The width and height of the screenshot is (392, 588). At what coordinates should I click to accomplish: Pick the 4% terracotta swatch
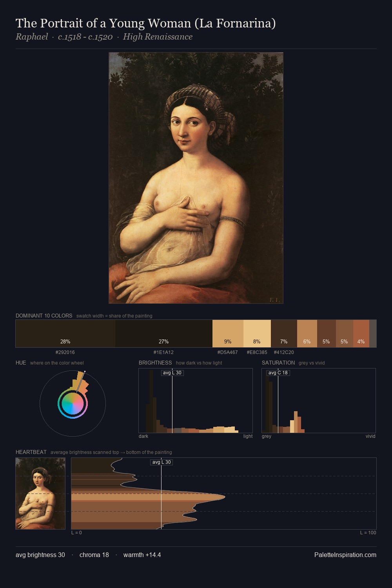point(361,334)
